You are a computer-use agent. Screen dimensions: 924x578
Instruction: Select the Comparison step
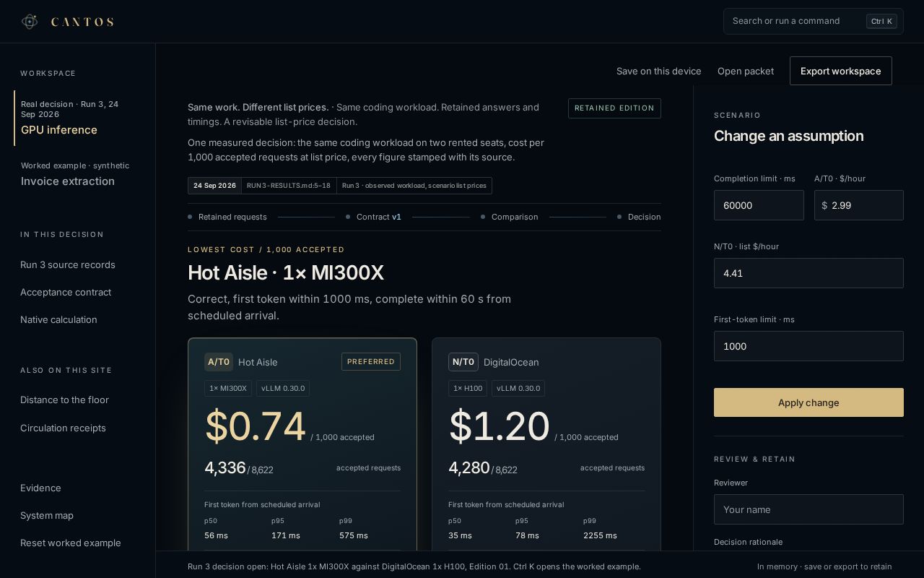pyautogui.click(x=510, y=217)
